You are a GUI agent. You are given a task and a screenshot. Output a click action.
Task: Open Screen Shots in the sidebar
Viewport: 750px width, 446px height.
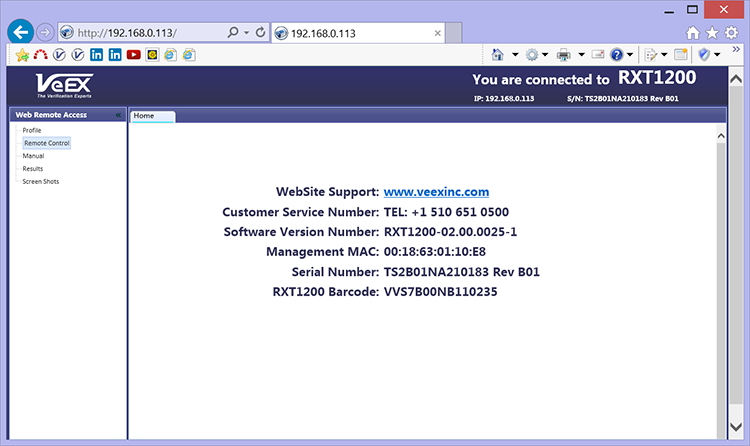pos(41,182)
